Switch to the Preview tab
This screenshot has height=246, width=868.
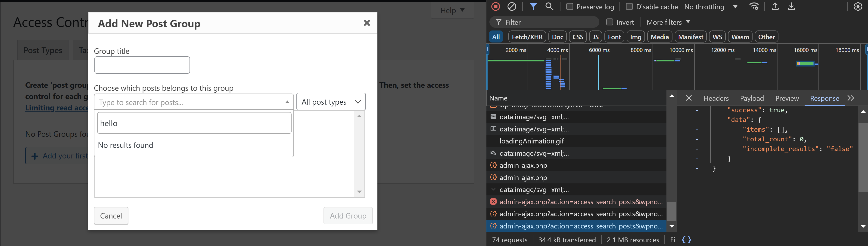click(x=787, y=98)
